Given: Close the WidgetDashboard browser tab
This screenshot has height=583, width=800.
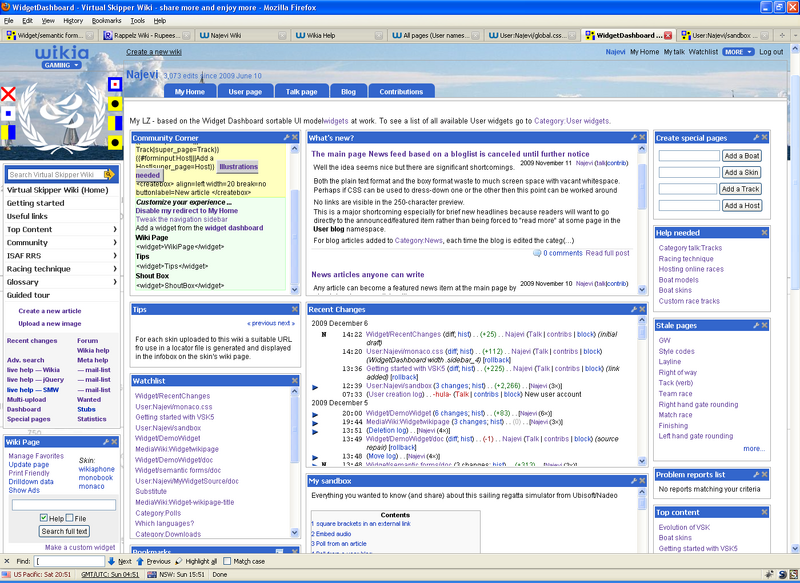Looking at the screenshot, I should coord(668,35).
